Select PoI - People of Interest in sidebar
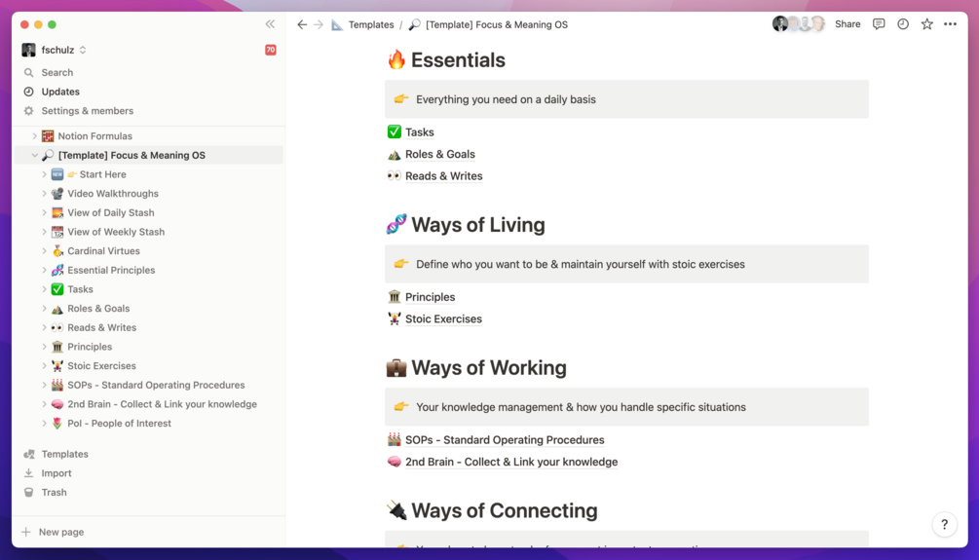The width and height of the screenshot is (979, 560). pyautogui.click(x=119, y=424)
